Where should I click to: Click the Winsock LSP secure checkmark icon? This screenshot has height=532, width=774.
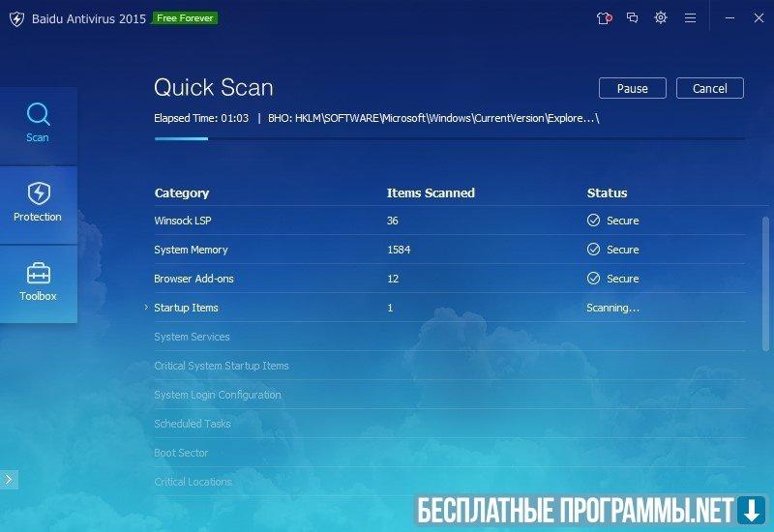[593, 221]
